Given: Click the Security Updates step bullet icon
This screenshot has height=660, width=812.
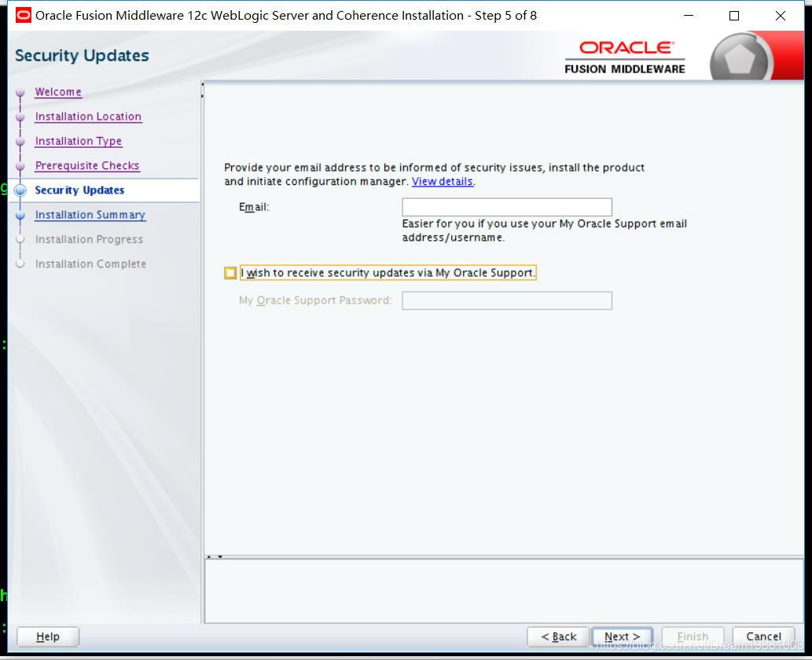Looking at the screenshot, I should pos(20,190).
